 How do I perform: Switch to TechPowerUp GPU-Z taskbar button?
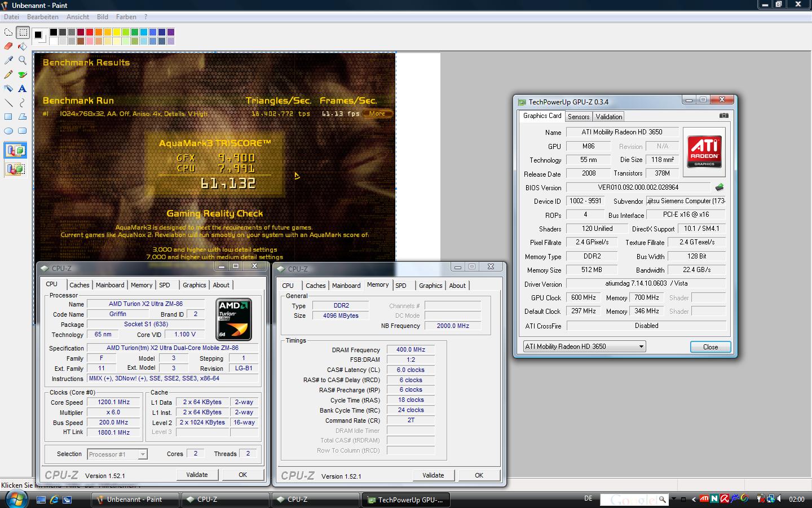pos(406,500)
